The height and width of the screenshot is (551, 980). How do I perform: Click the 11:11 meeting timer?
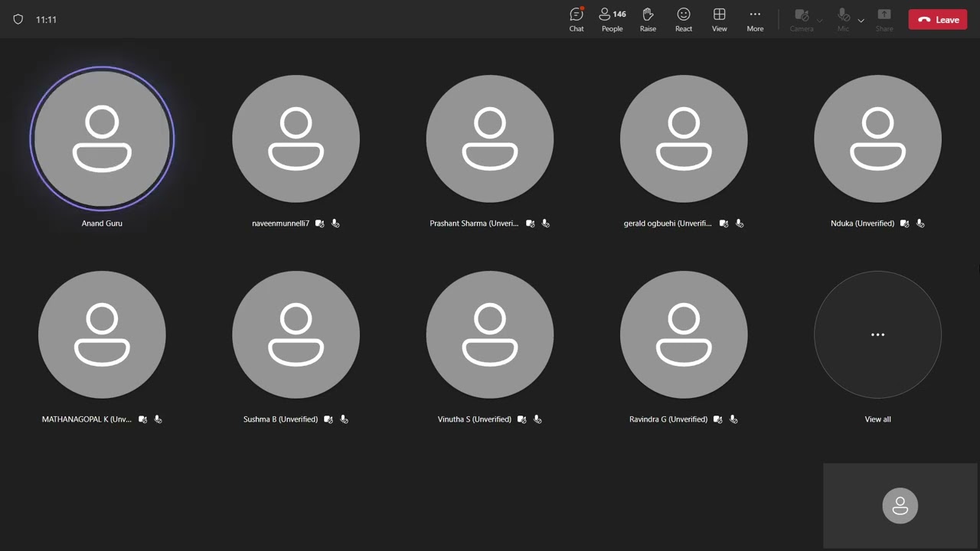[46, 20]
